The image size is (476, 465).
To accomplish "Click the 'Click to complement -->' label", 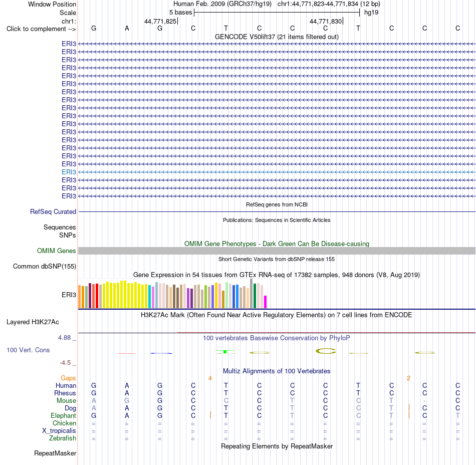I will tap(41, 29).
